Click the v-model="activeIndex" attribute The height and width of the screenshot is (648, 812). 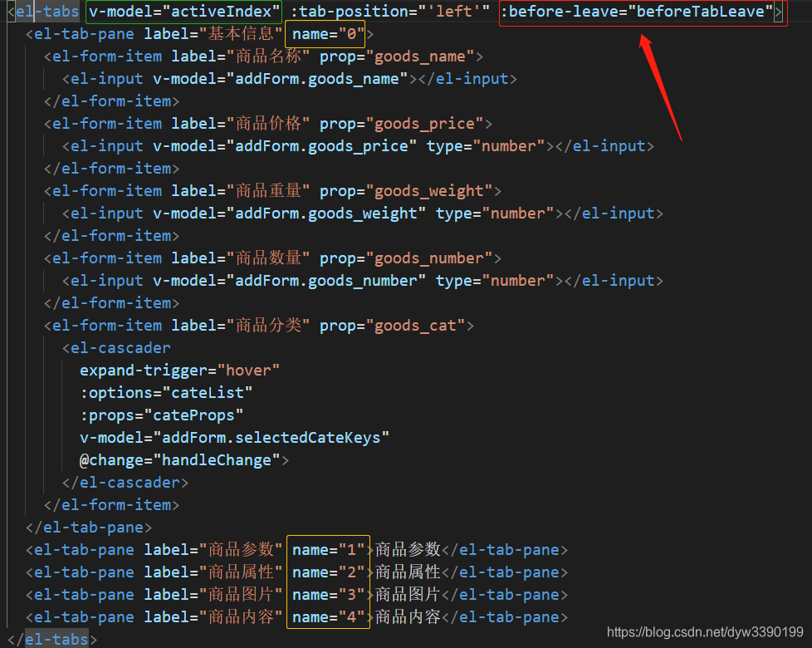[183, 12]
